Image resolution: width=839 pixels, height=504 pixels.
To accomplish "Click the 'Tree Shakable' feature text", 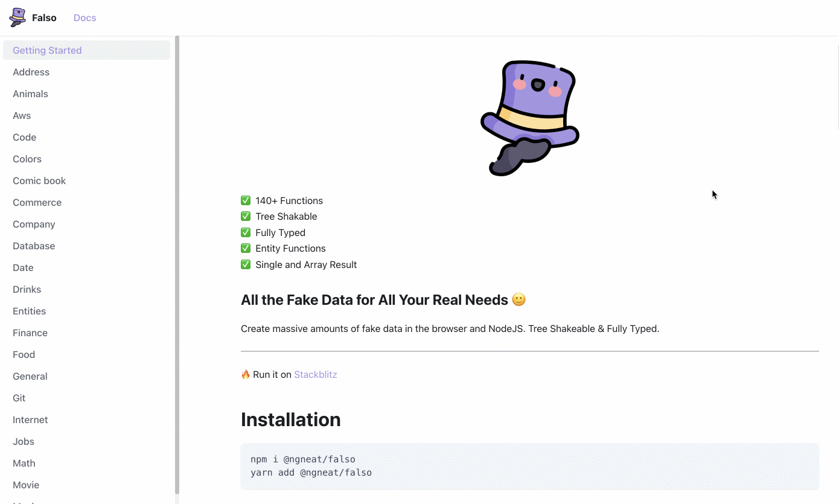I will (286, 216).
